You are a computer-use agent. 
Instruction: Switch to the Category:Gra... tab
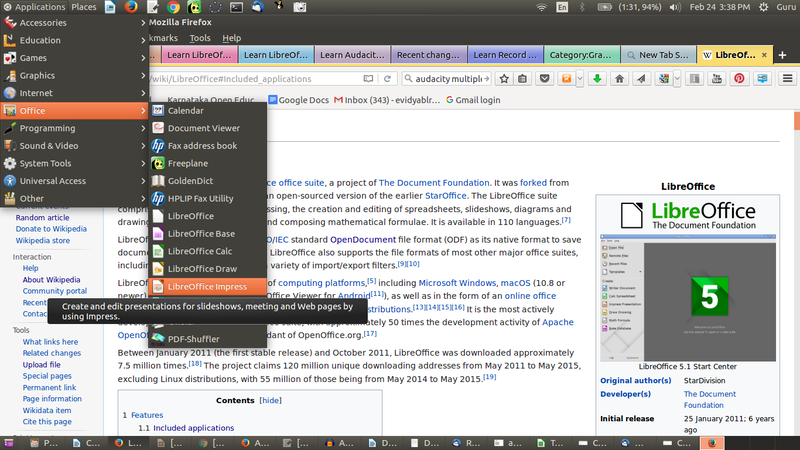pyautogui.click(x=581, y=55)
